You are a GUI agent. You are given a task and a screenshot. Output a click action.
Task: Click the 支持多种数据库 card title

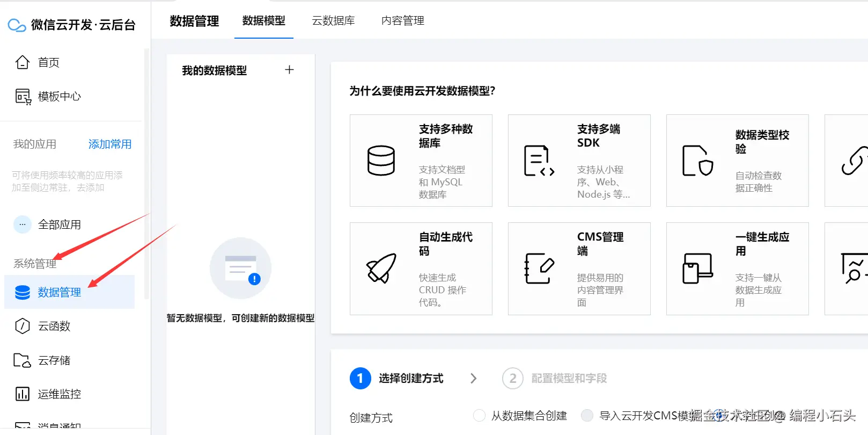tap(446, 136)
